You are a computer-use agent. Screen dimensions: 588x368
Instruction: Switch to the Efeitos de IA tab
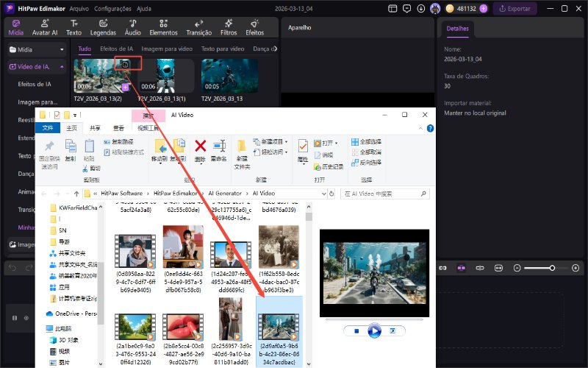tap(116, 49)
